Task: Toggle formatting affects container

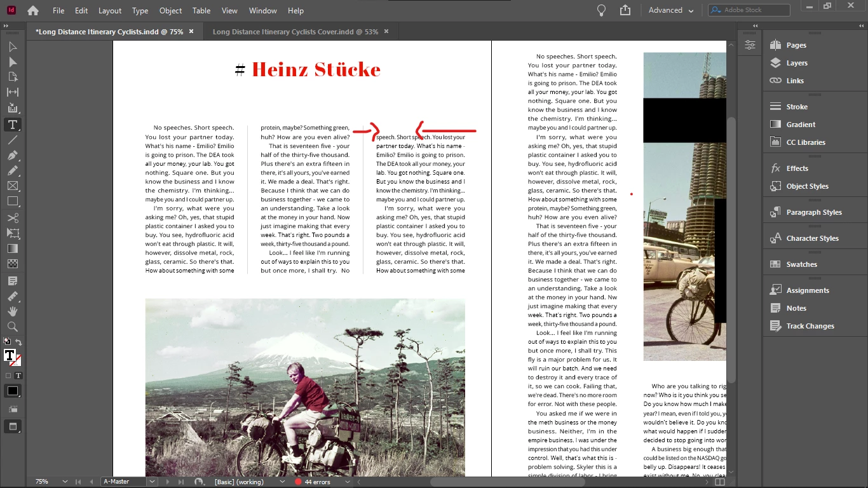Action: tap(8, 376)
